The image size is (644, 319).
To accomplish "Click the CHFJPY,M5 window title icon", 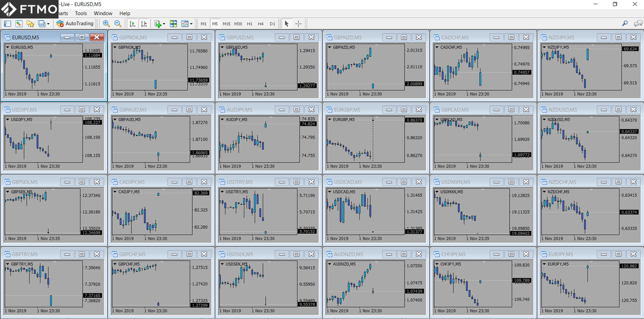I will click(x=437, y=254).
